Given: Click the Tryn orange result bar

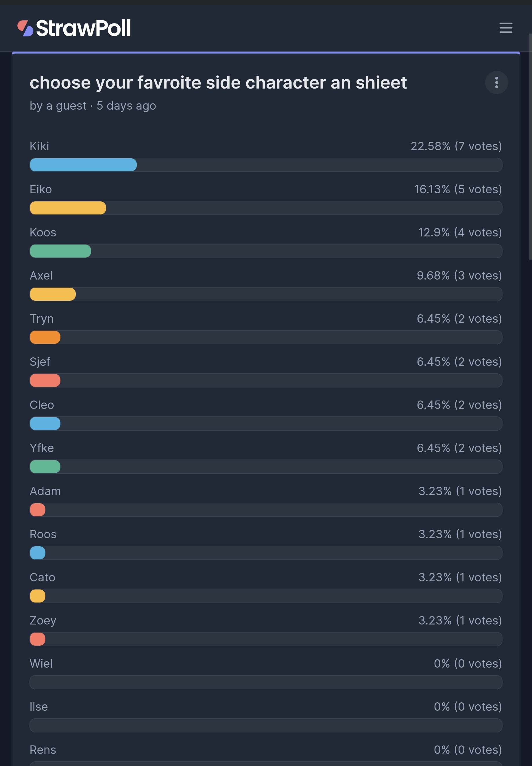Looking at the screenshot, I should pos(45,337).
